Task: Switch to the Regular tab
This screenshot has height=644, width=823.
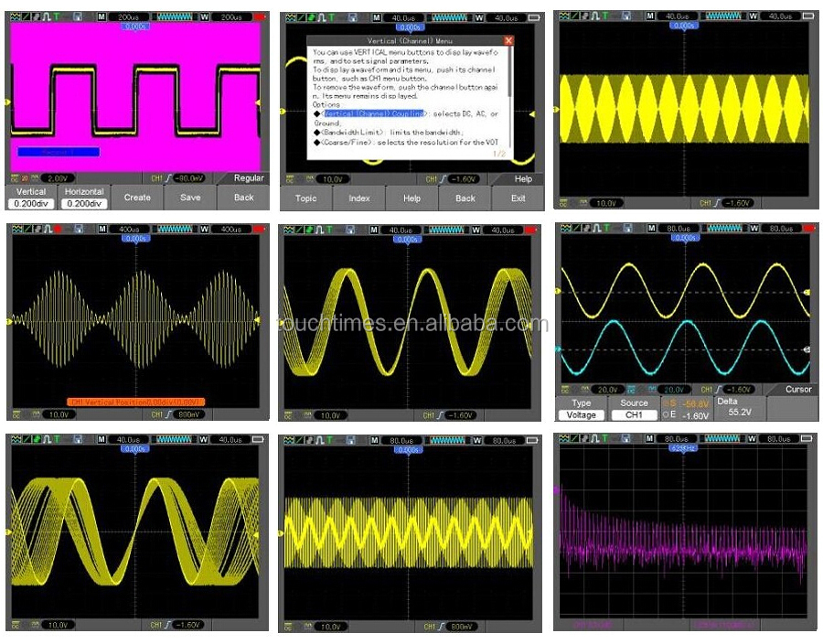Action: pos(249,177)
